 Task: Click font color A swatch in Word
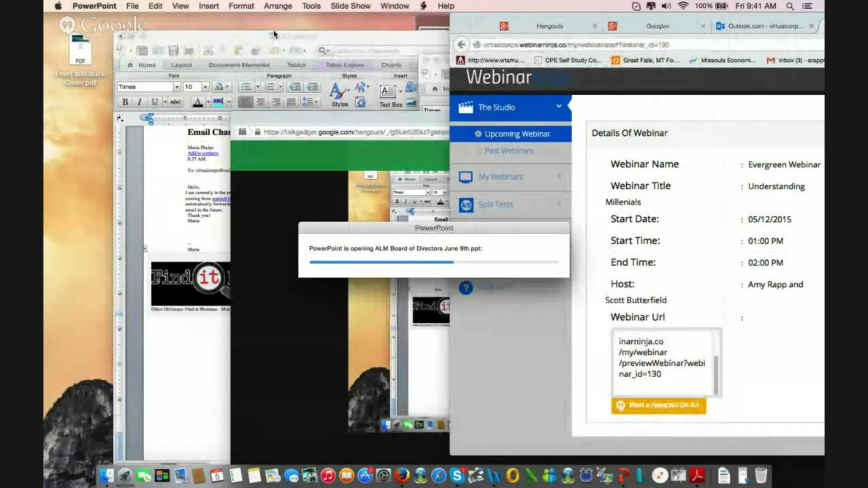pyautogui.click(x=197, y=102)
